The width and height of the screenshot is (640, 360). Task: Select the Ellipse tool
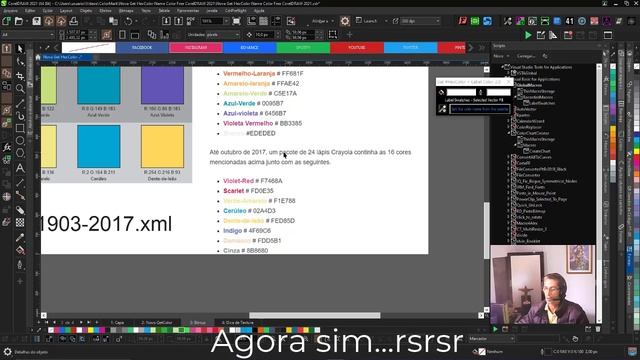coord(20,141)
